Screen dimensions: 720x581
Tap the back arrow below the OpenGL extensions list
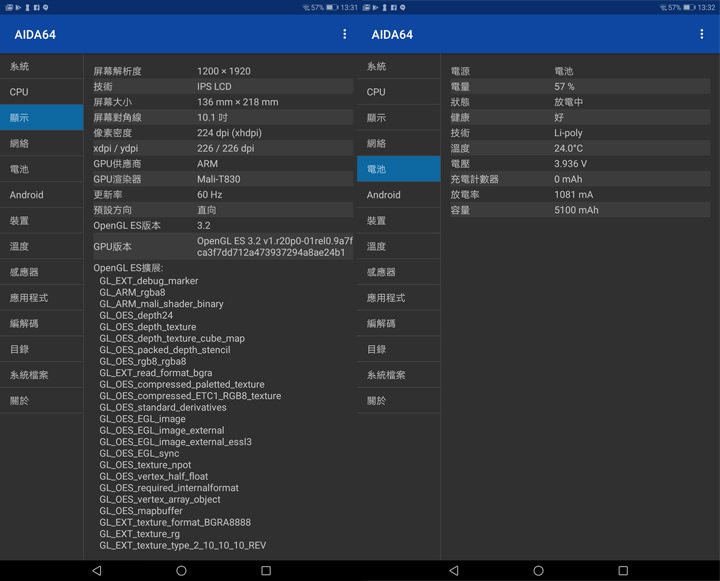coord(96,570)
